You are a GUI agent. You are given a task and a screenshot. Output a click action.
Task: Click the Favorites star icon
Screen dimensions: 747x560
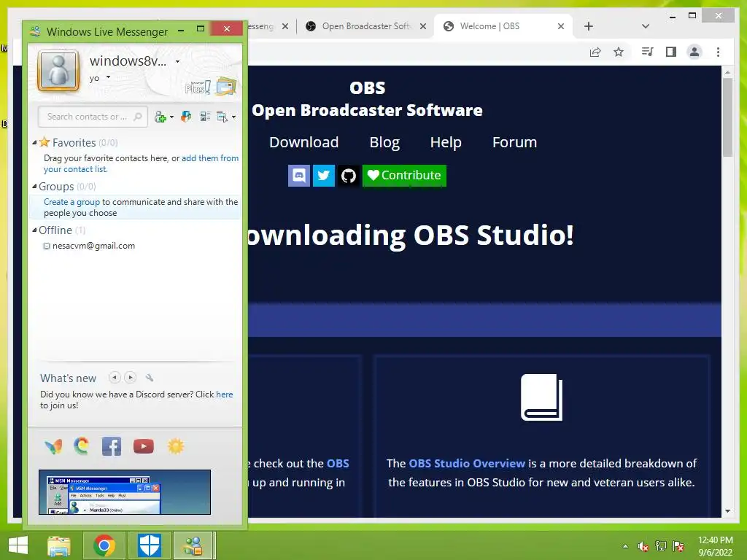point(44,142)
